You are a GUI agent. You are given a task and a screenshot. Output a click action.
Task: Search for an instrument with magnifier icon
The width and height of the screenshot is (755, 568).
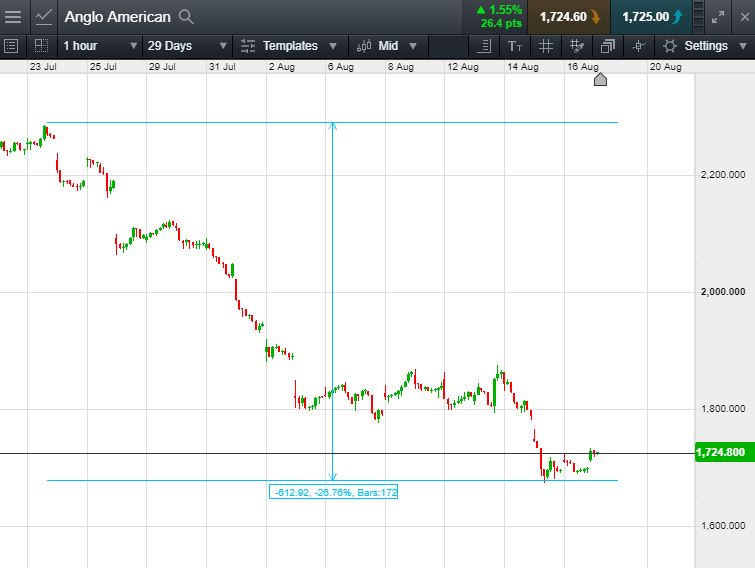tap(186, 17)
